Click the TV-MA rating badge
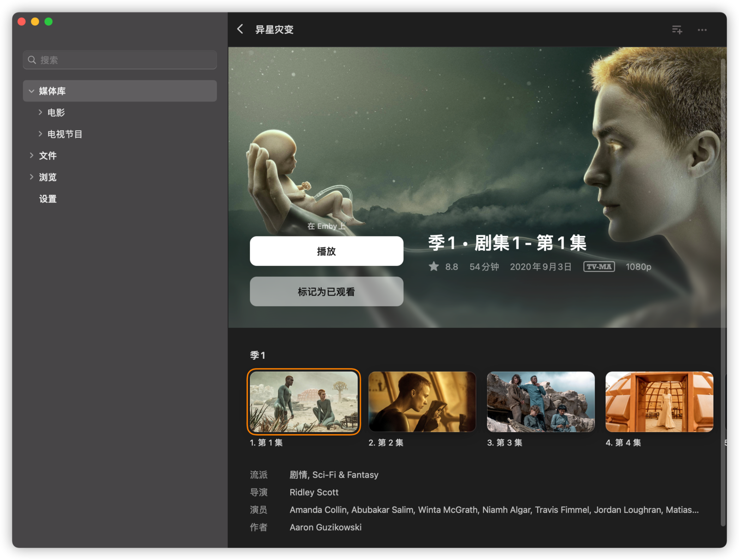Screen dimensions: 739x560 click(x=599, y=266)
